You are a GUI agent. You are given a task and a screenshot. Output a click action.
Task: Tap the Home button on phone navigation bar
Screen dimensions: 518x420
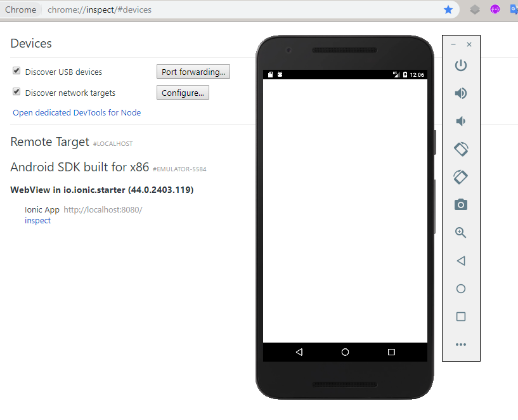click(x=345, y=352)
